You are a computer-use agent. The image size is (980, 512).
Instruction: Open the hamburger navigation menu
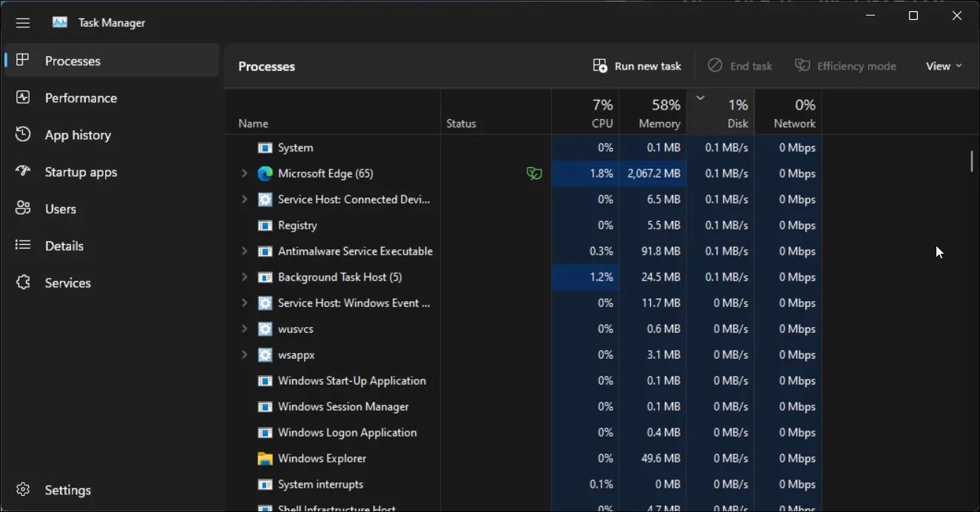tap(23, 22)
